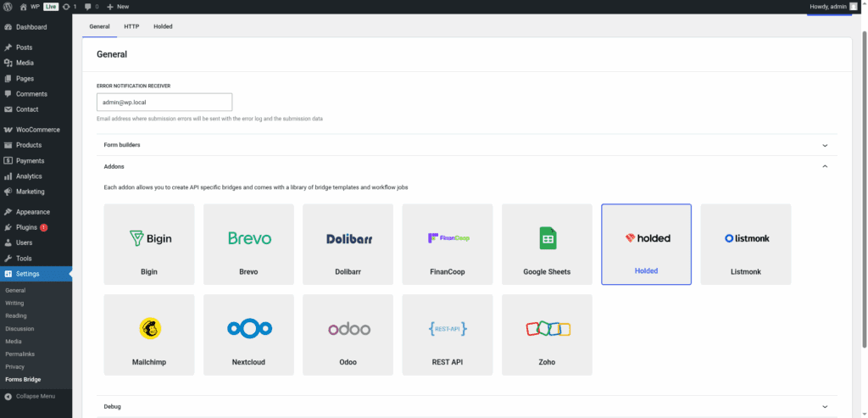Click the REST API addon logo

coord(448,329)
